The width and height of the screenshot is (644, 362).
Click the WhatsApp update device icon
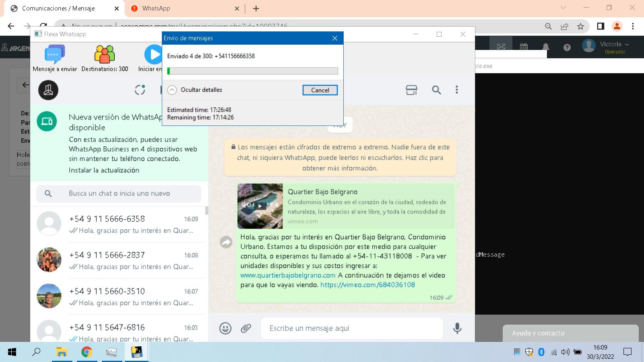[x=47, y=121]
